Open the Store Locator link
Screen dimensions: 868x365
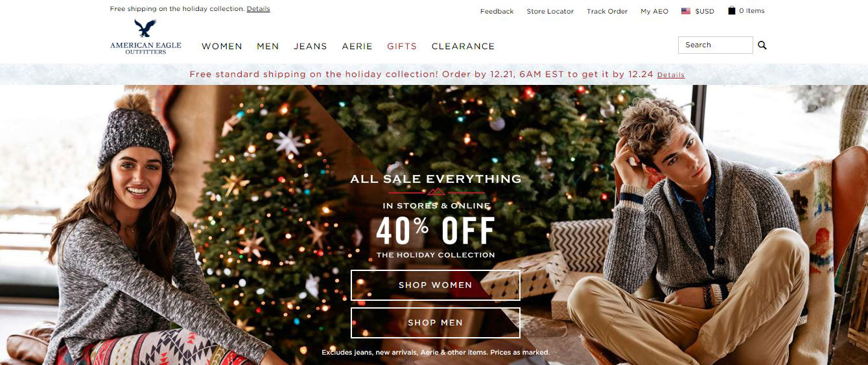pyautogui.click(x=550, y=11)
